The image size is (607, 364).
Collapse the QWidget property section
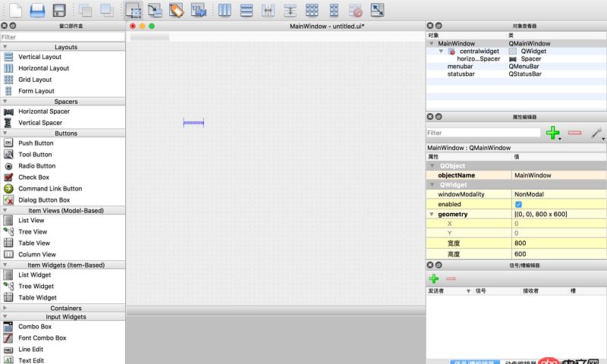(x=432, y=184)
